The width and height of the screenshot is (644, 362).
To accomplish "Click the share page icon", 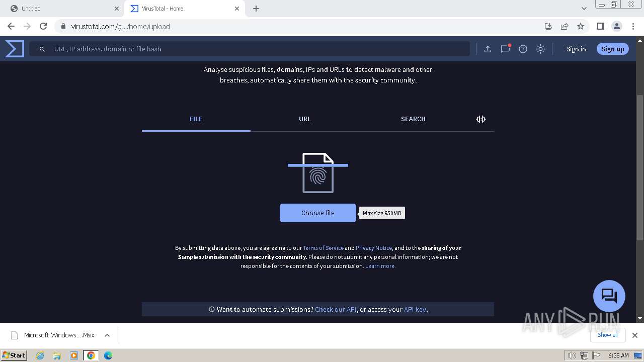I will tap(565, 26).
